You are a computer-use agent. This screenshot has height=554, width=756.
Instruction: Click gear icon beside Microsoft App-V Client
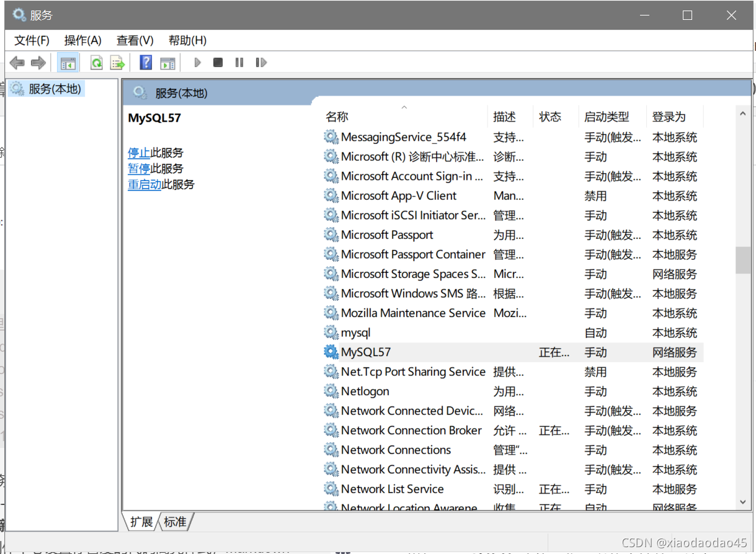coord(332,195)
